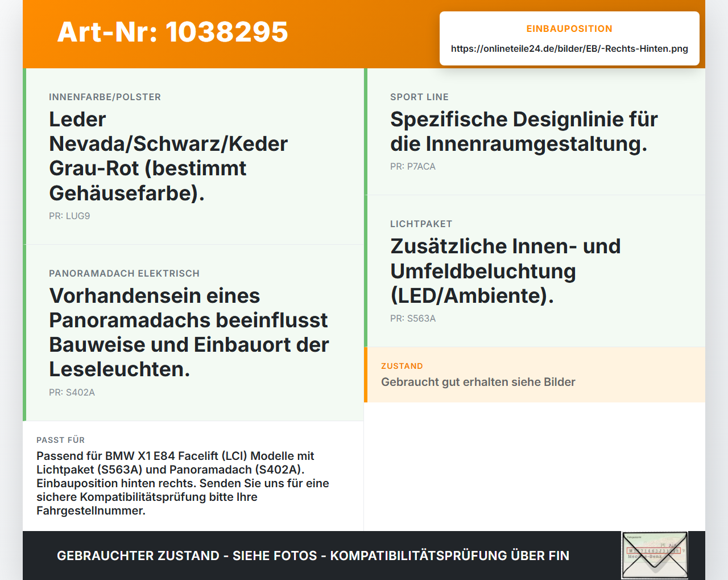Click the Art-Nr: 1038295 heading
The width and height of the screenshot is (728, 580).
click(173, 32)
